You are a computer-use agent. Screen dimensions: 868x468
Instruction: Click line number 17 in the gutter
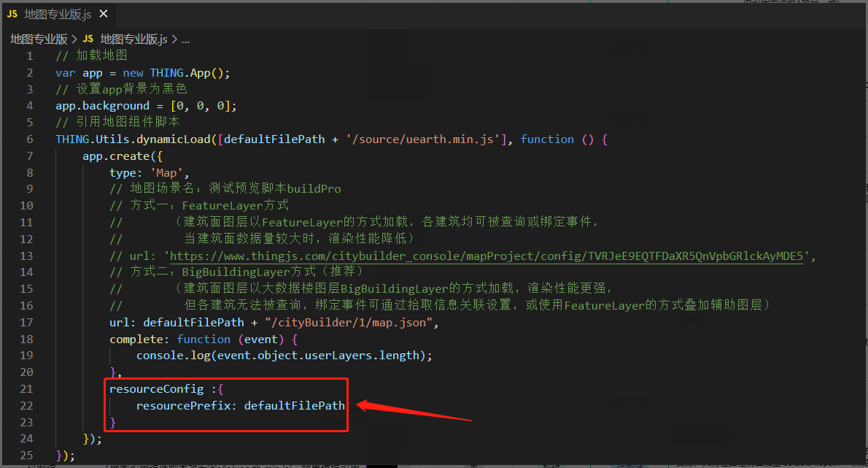click(x=26, y=322)
